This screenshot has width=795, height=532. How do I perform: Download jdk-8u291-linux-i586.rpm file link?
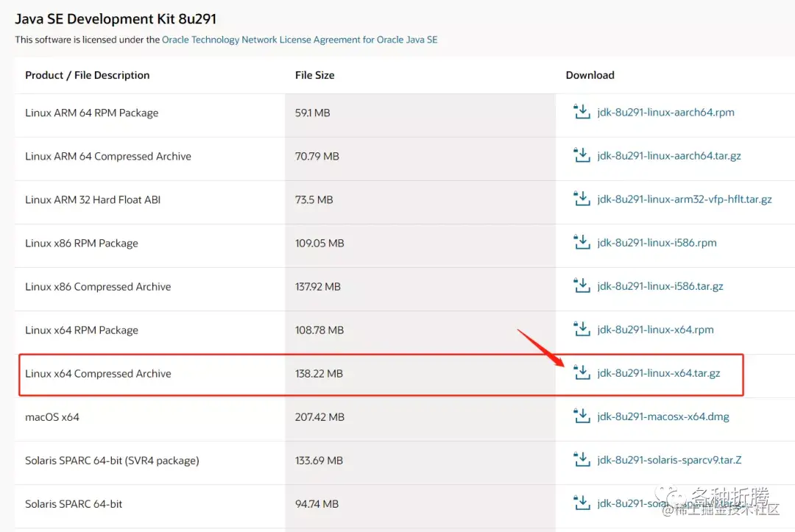pos(657,243)
